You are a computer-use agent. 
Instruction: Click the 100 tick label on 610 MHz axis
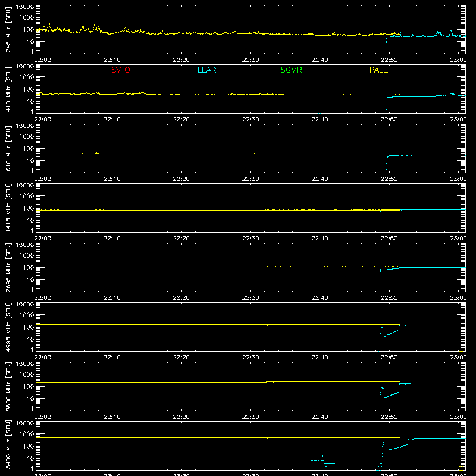(29, 149)
